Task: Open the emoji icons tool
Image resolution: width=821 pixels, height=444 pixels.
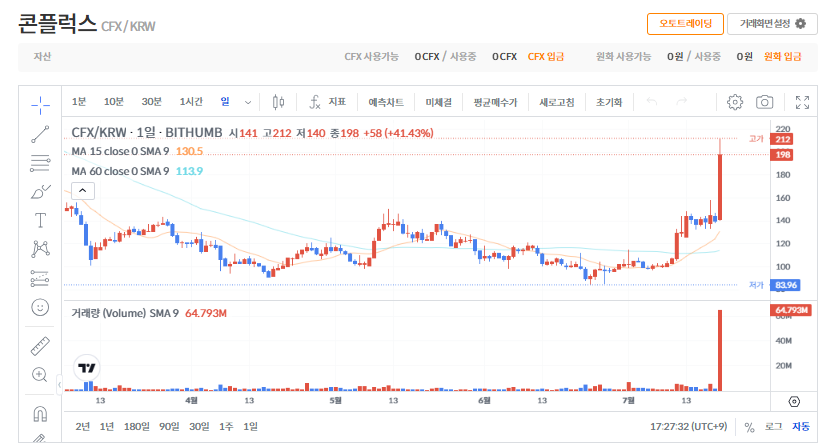Action: tap(40, 307)
